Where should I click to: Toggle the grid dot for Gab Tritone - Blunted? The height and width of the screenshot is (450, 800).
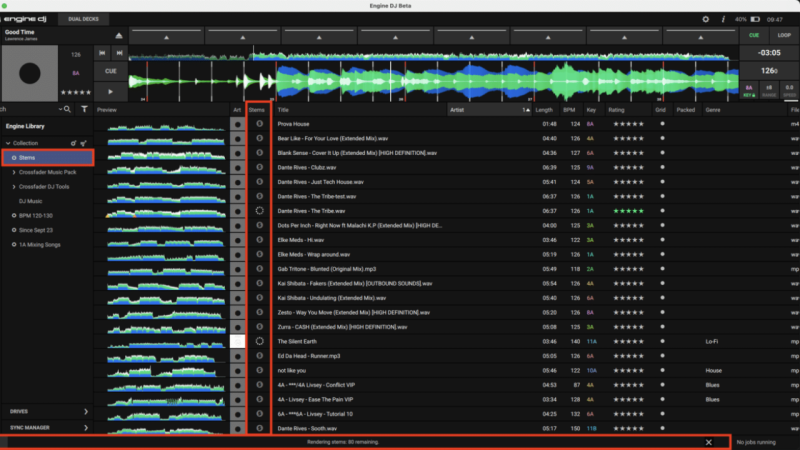(x=662, y=269)
